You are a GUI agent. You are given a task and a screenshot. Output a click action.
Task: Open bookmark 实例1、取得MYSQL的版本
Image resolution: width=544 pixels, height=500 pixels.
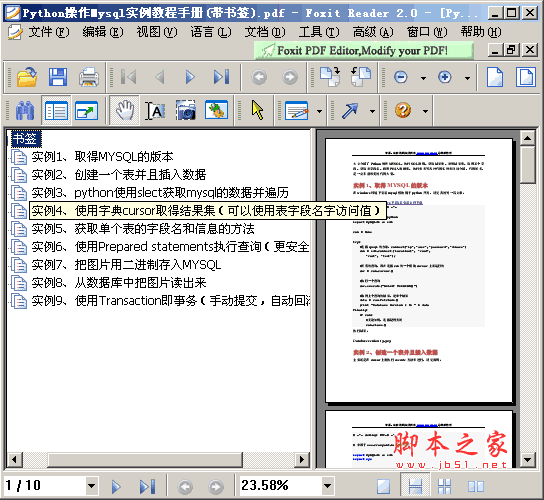pyautogui.click(x=102, y=157)
